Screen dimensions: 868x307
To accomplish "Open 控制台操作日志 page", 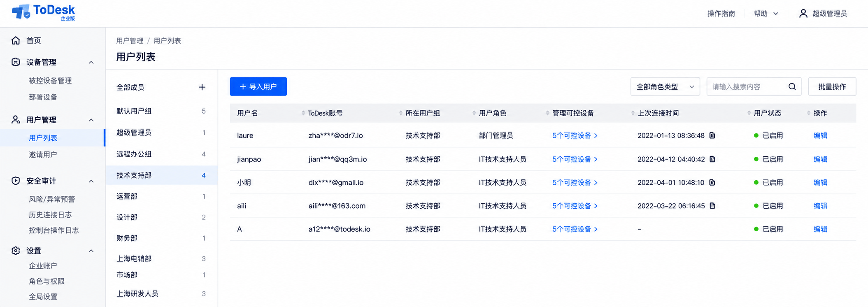I will pos(54,230).
